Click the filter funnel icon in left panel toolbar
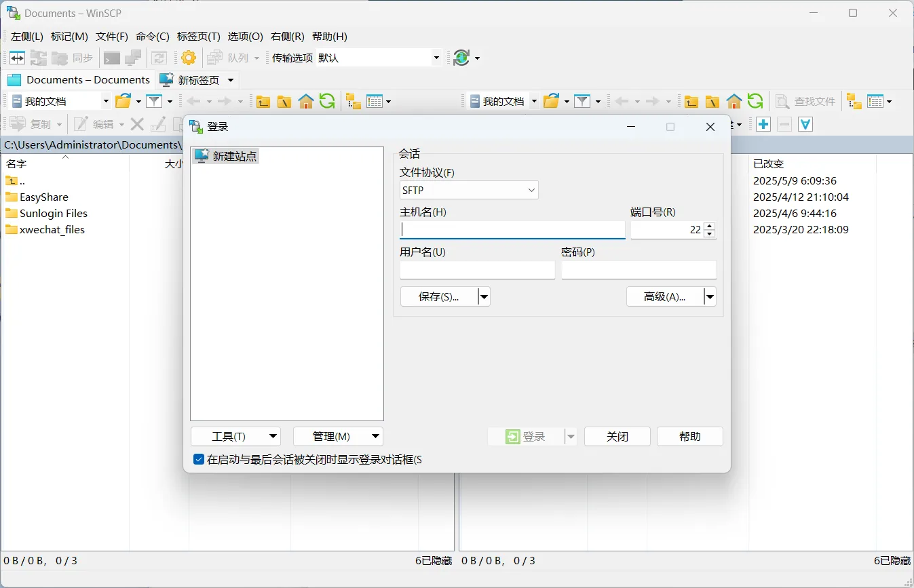Screen dimensions: 914x588 click(154, 101)
